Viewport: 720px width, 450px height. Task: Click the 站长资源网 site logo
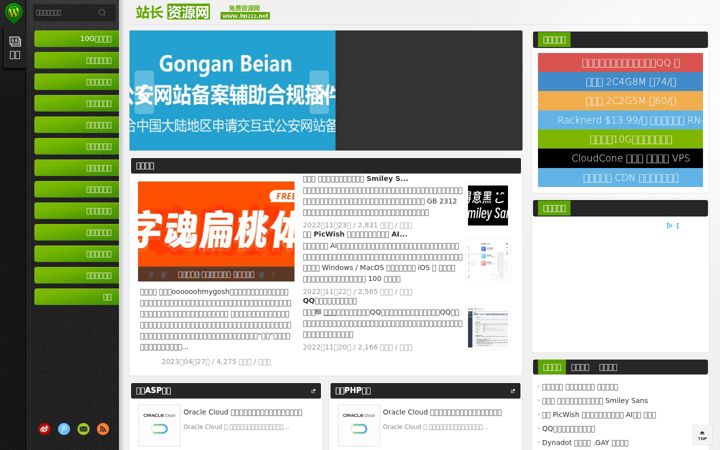173,12
